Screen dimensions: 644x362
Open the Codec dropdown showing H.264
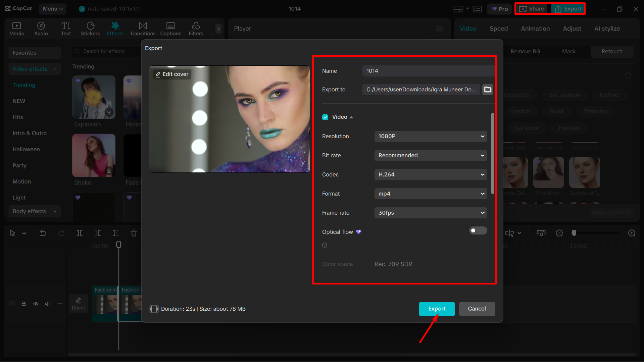tap(431, 174)
